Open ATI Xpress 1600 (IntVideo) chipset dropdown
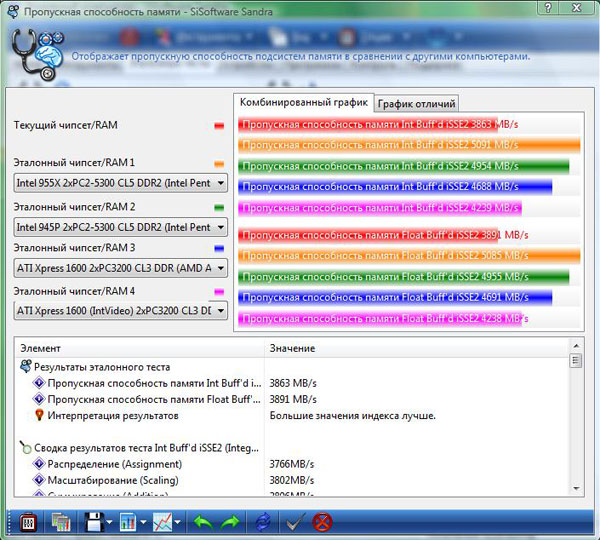Screen dimensions: 600x540 pos(121,310)
